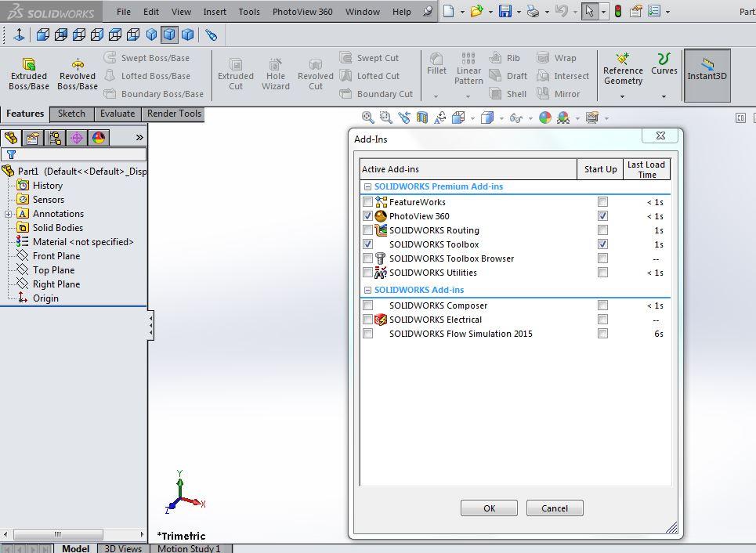This screenshot has width=756, height=553.
Task: Open the ConfigurationManager tab icon
Action: (55, 138)
